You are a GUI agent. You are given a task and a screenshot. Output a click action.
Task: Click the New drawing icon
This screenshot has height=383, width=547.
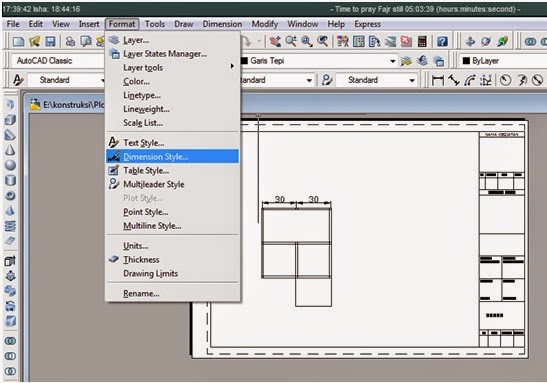18,42
